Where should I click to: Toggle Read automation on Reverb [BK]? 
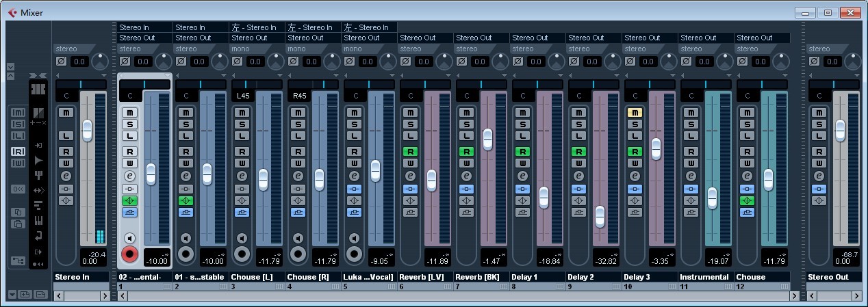(x=465, y=151)
